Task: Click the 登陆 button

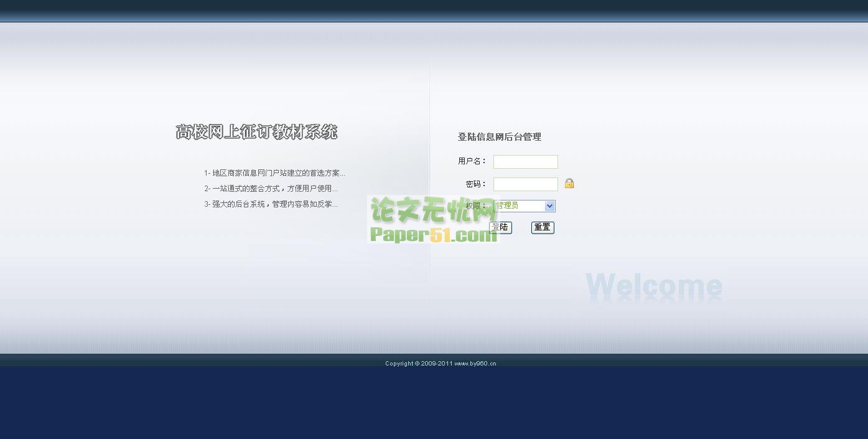Action: [x=500, y=228]
